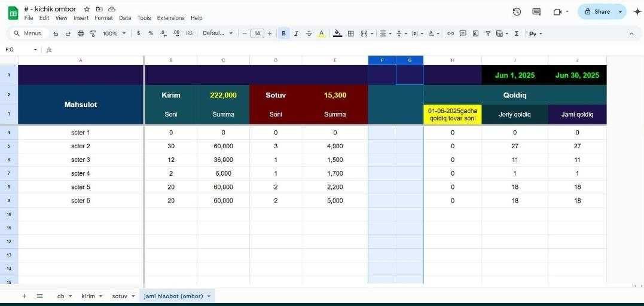Screen dimensions: 644x306
Task: Open the fill color bucket picker
Action: point(338,33)
